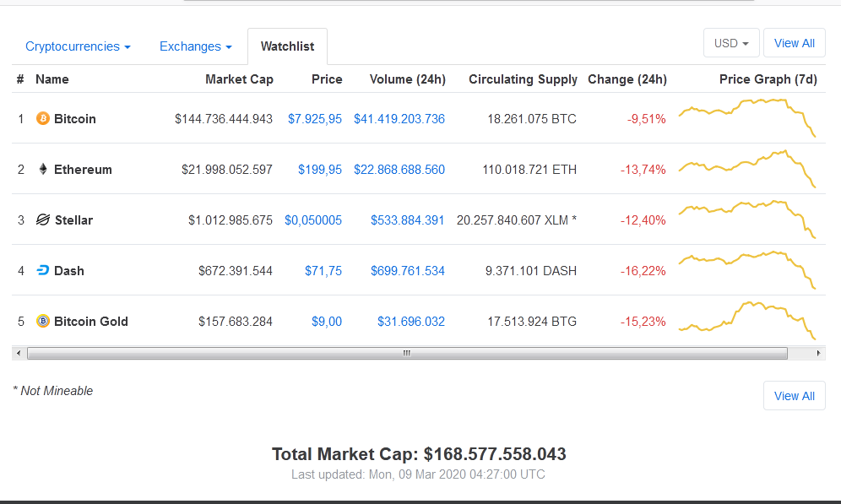Click the Bitcoin coin logo icon
Viewport: 841px width, 504px height.
tap(43, 118)
